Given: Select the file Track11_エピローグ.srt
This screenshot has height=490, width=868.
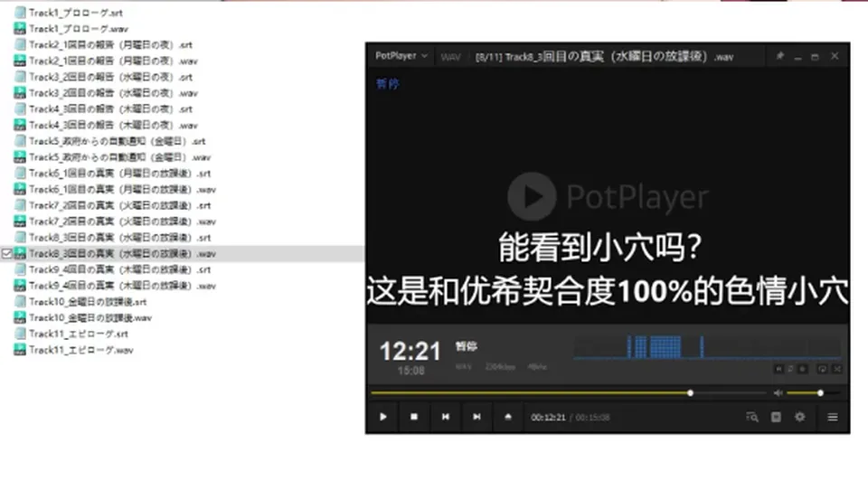Looking at the screenshot, I should pos(79,334).
